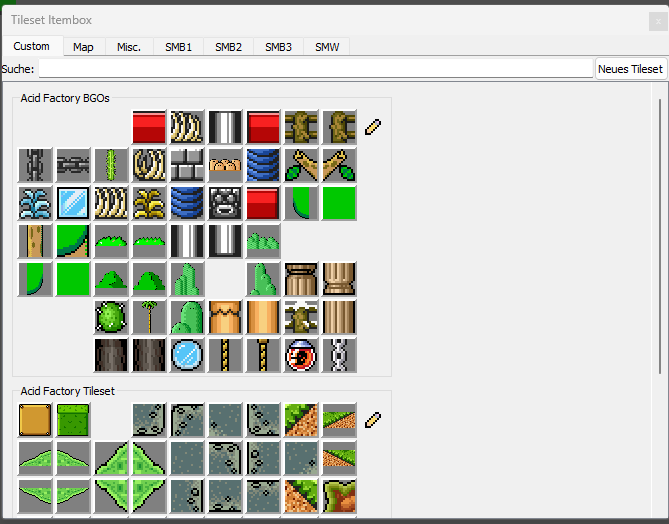
Task: Select the green grass cube tile
Action: (73, 420)
